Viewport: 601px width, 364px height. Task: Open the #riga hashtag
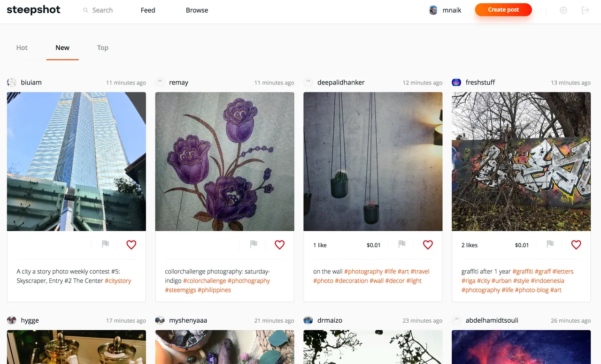(x=468, y=281)
